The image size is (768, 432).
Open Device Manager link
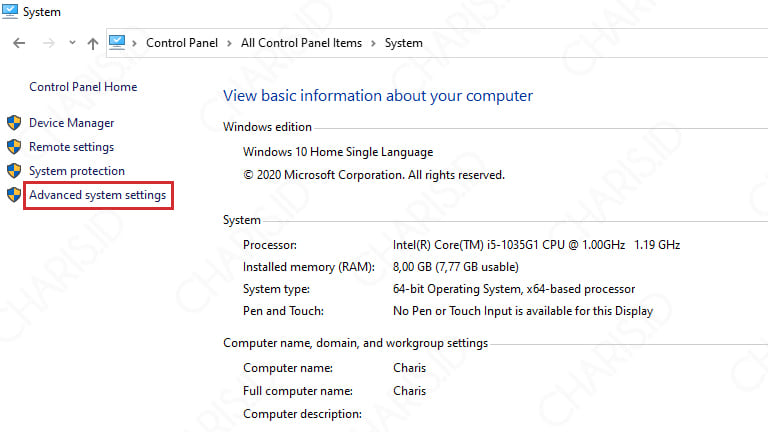[72, 123]
